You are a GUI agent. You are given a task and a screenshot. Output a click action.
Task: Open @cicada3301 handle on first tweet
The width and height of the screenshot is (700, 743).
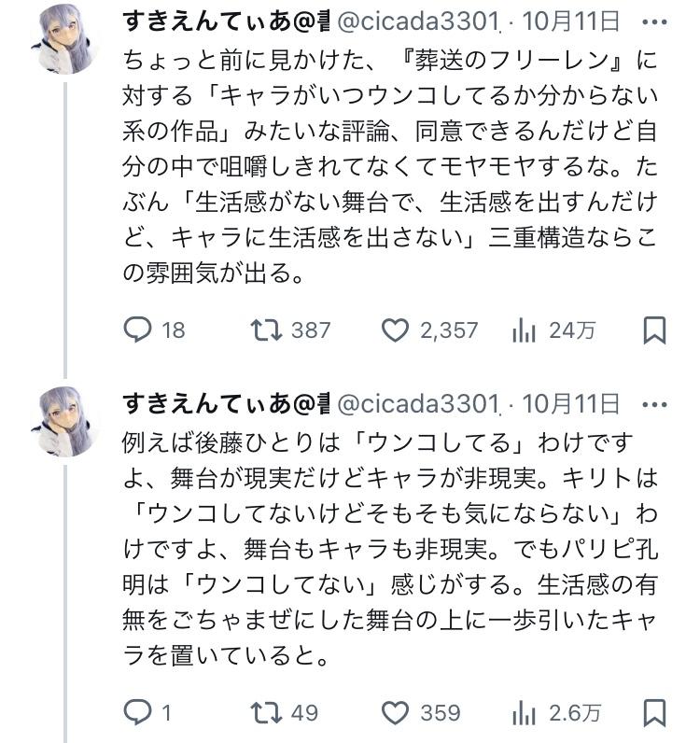tap(418, 20)
